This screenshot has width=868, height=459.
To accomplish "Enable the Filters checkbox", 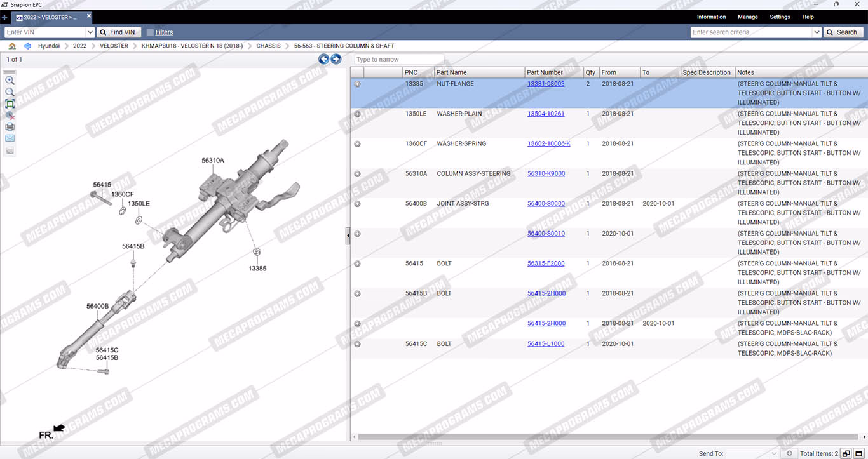I will 150,32.
